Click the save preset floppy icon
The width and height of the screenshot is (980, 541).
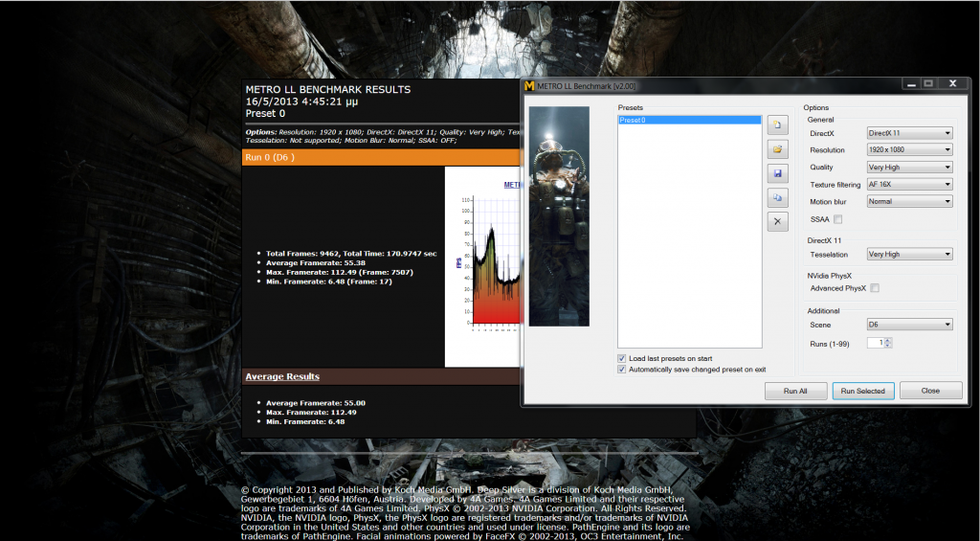pyautogui.click(x=778, y=173)
